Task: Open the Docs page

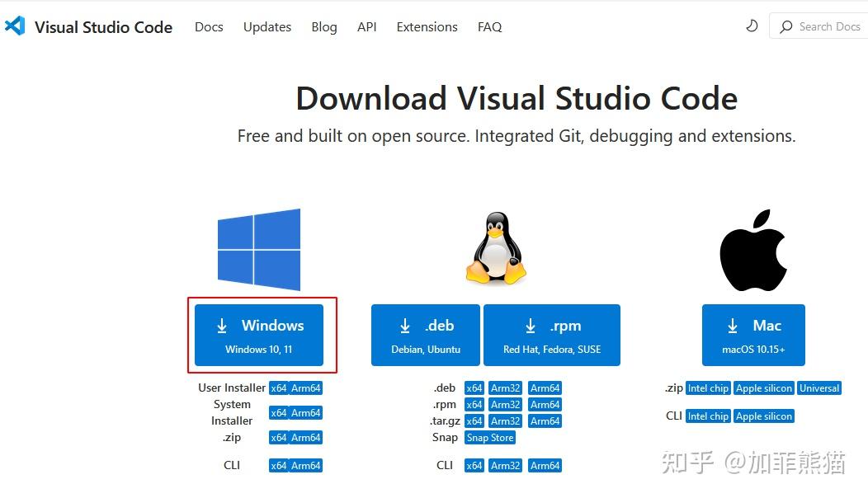Action: (x=209, y=26)
